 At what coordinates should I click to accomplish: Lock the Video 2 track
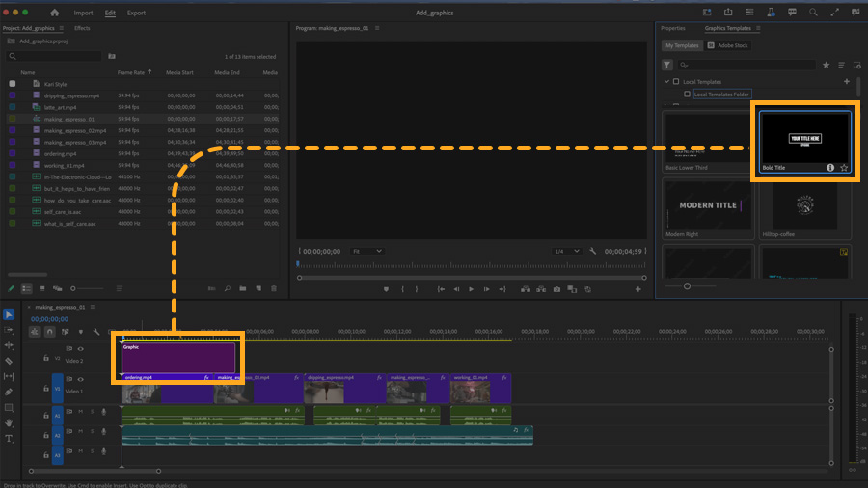coord(46,358)
